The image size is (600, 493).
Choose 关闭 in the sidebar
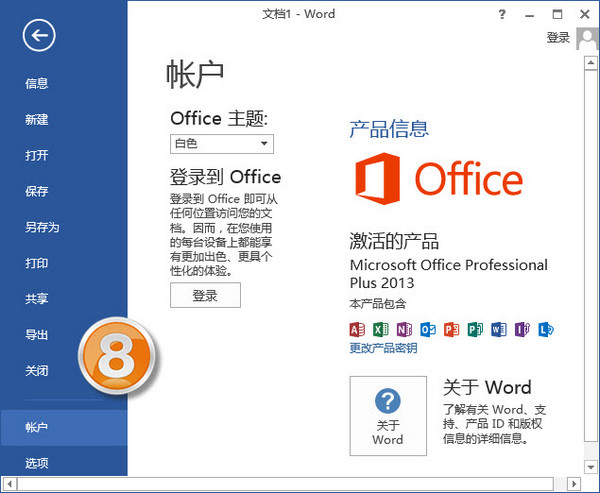point(37,371)
